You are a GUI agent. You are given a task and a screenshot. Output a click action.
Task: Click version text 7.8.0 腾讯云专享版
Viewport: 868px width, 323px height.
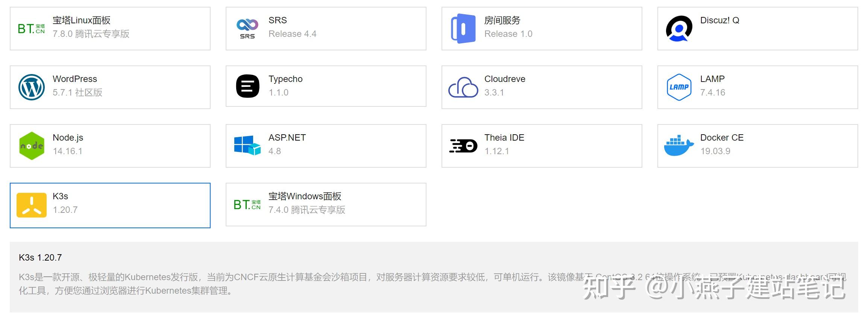(91, 34)
